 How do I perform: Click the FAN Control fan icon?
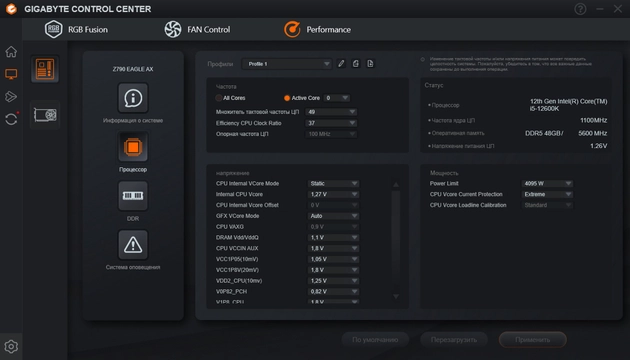tap(173, 29)
